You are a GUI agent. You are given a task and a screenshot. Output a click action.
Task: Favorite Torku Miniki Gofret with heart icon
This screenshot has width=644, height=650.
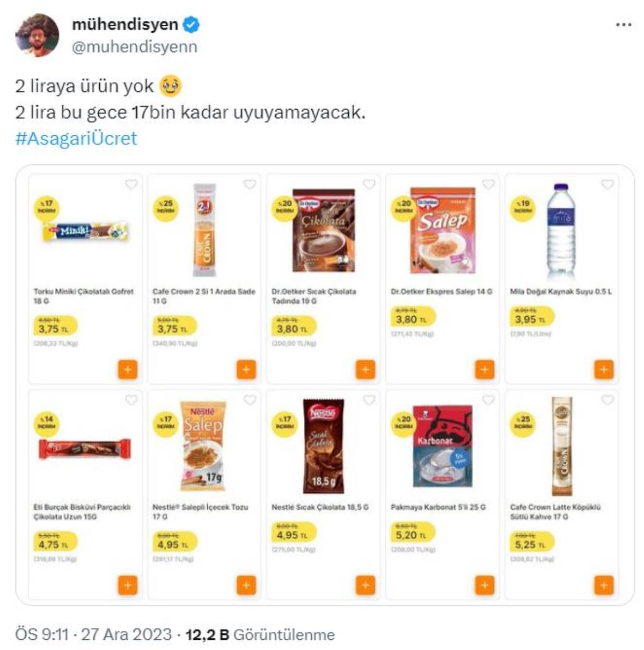pyautogui.click(x=131, y=185)
